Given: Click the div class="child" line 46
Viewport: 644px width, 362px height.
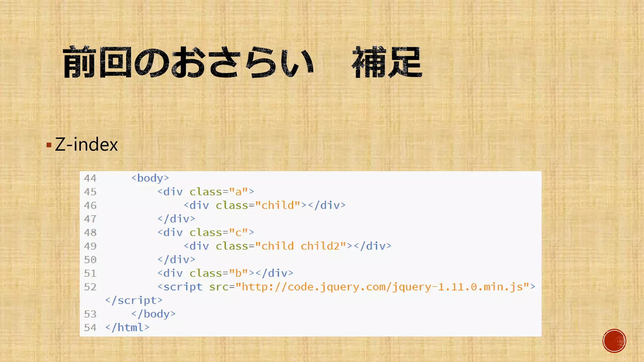Looking at the screenshot, I should 264,205.
